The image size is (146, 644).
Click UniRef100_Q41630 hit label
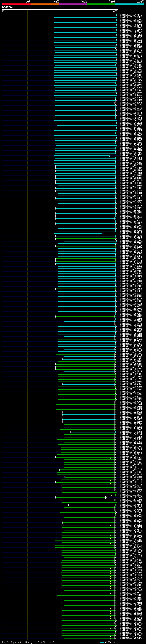tap(131, 120)
